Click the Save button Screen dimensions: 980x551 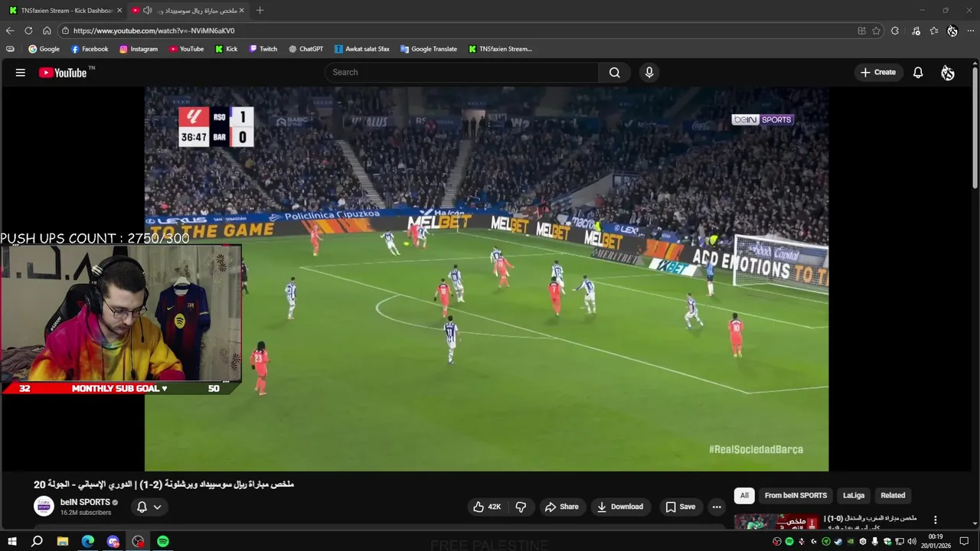pos(681,507)
